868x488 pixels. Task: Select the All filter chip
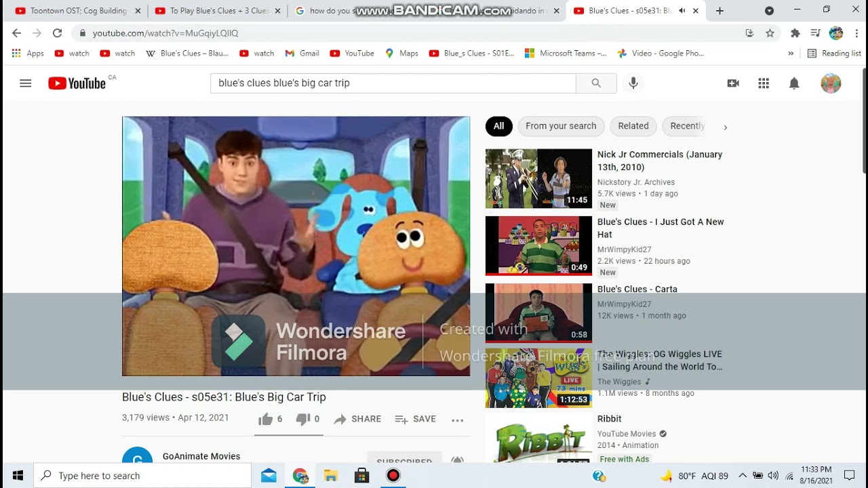point(499,126)
